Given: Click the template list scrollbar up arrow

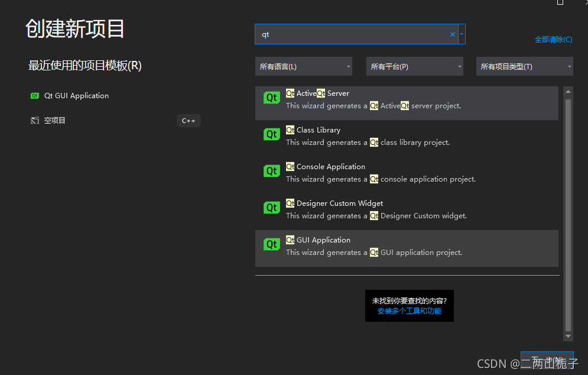Looking at the screenshot, I should click(x=568, y=92).
